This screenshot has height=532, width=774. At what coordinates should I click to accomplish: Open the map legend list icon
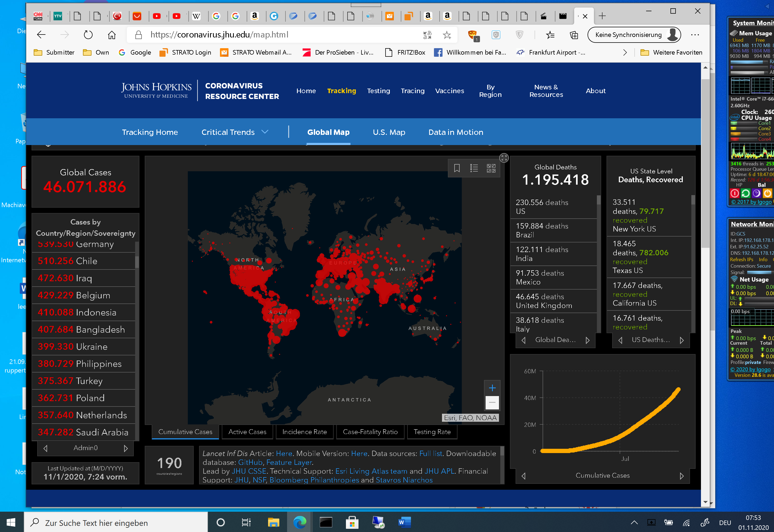[474, 168]
